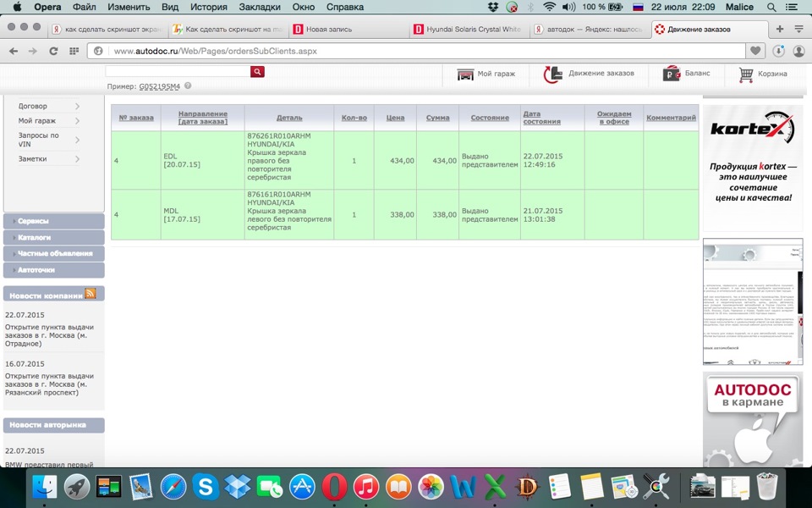Open the document preview banner under Kortex

click(x=753, y=301)
